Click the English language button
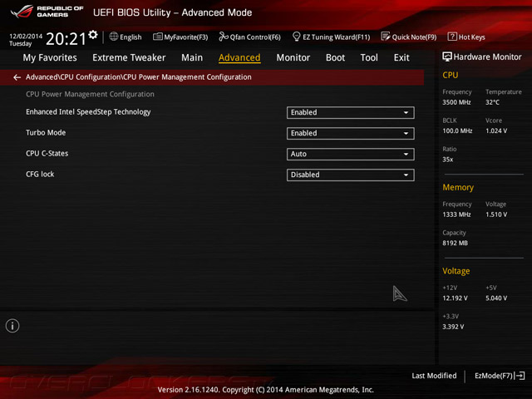The width and height of the screenshot is (532, 399). [x=131, y=37]
